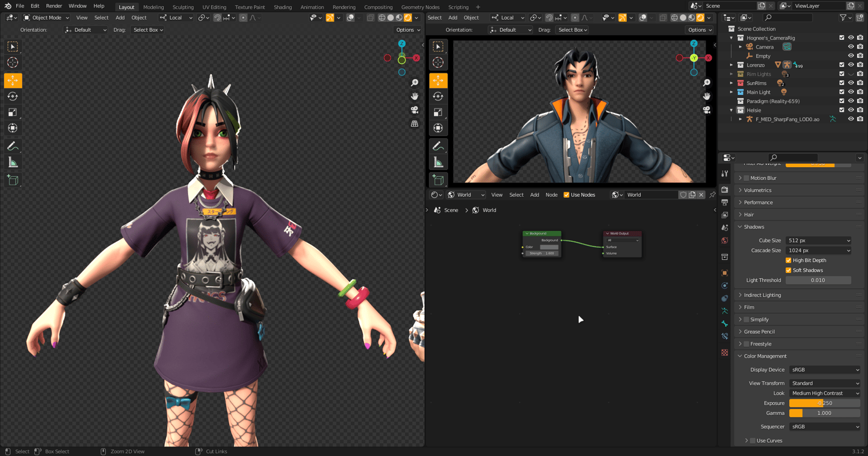Uncheck High Bit Depth

pos(788,260)
